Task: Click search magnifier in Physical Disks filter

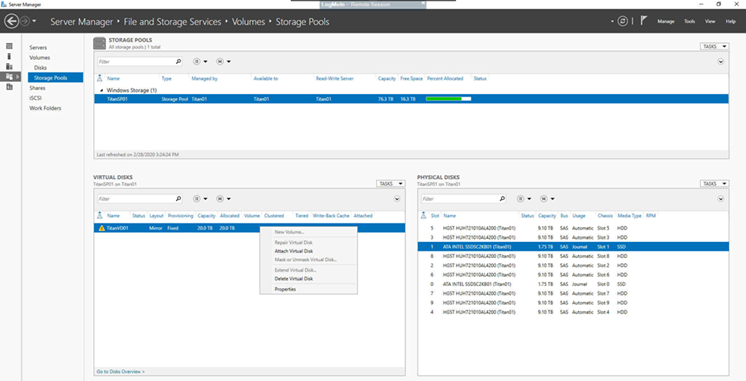Action: pos(502,198)
